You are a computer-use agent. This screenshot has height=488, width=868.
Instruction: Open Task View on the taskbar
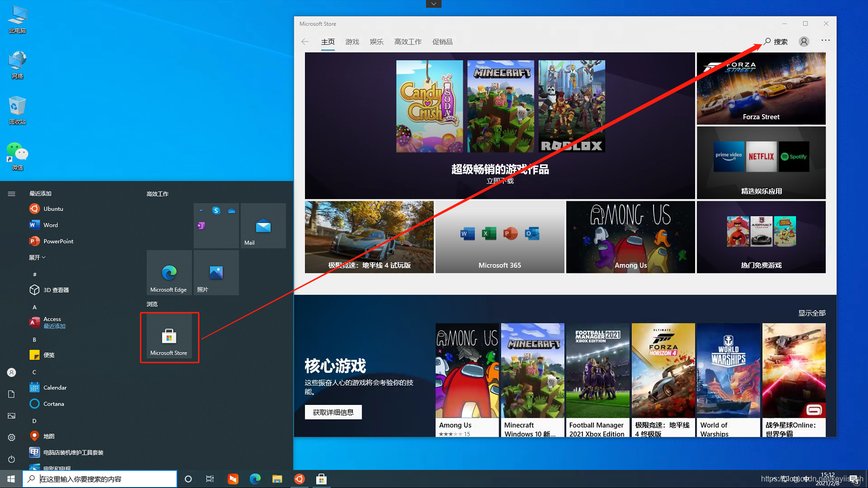click(x=210, y=479)
